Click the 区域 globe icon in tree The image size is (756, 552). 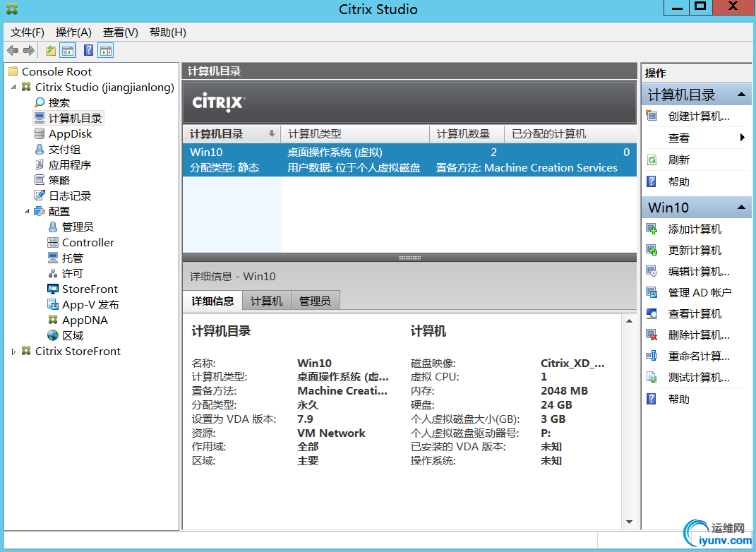coord(53,335)
